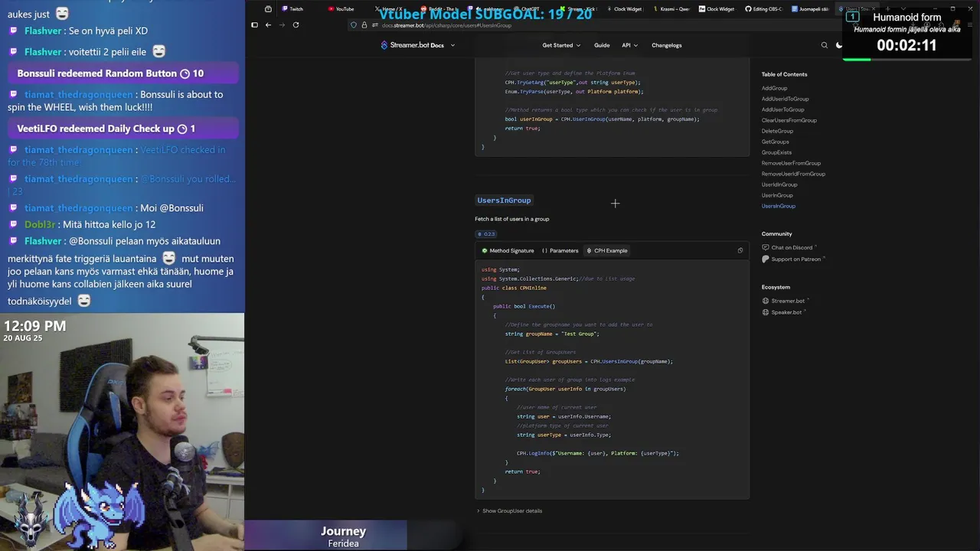Jump to AddGroup in table of contents
The width and height of the screenshot is (980, 551).
pos(774,88)
